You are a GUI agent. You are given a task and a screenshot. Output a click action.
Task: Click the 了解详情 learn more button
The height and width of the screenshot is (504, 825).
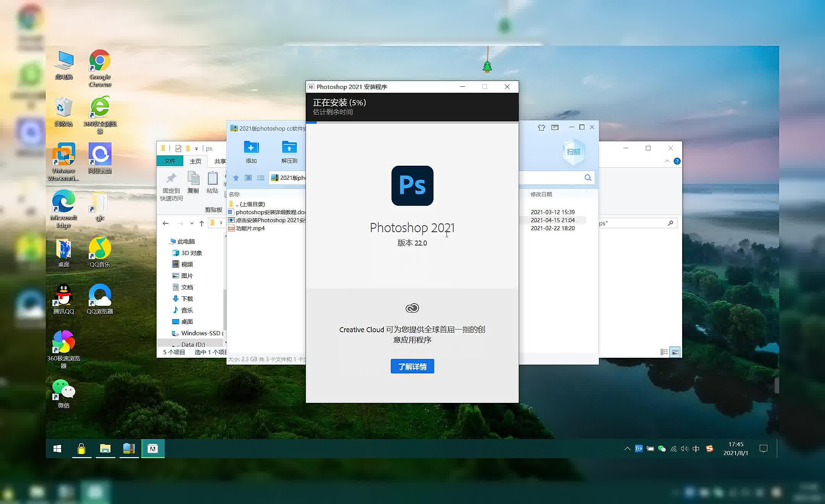click(x=412, y=367)
